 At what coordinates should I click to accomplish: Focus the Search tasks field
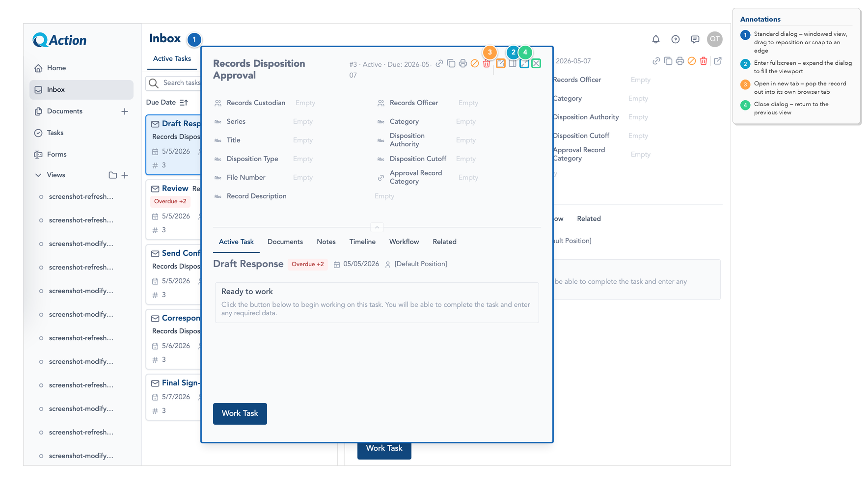(173, 83)
